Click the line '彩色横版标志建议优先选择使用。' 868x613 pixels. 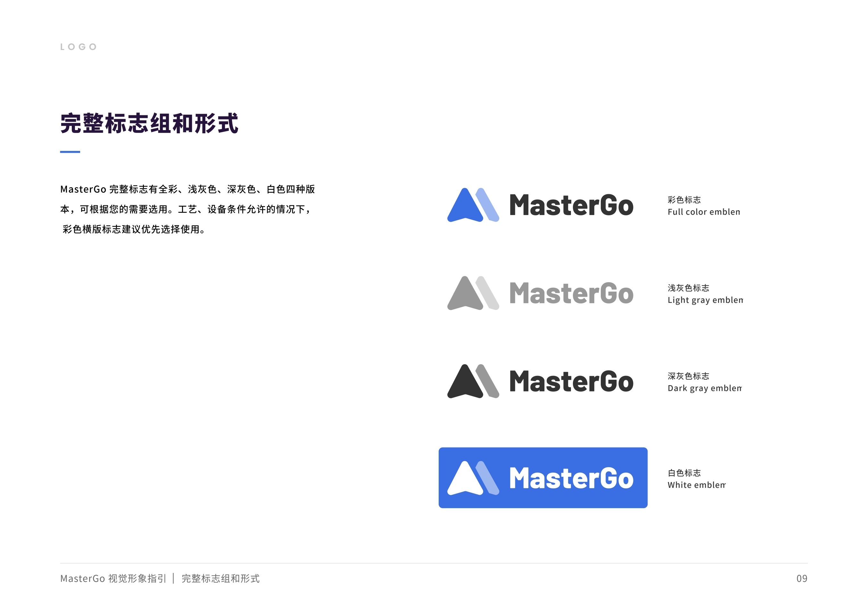click(x=134, y=229)
